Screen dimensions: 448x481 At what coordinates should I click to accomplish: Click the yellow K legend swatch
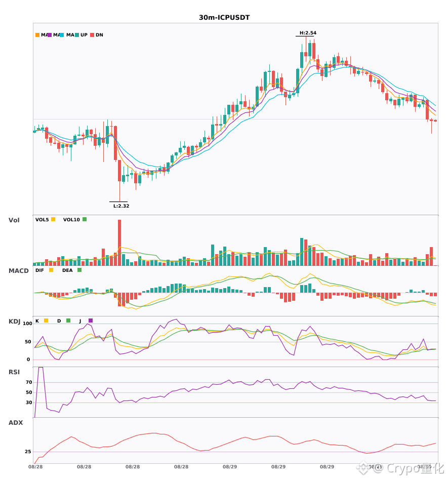click(x=46, y=320)
